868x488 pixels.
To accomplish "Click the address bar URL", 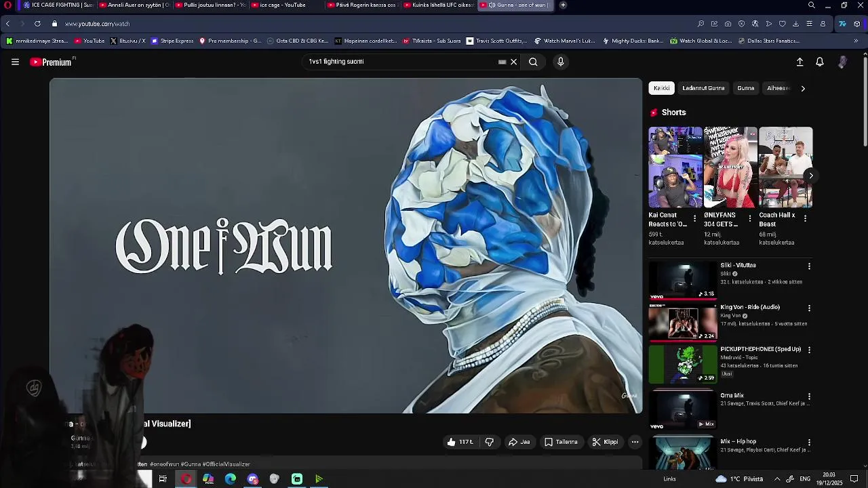I will coord(97,24).
